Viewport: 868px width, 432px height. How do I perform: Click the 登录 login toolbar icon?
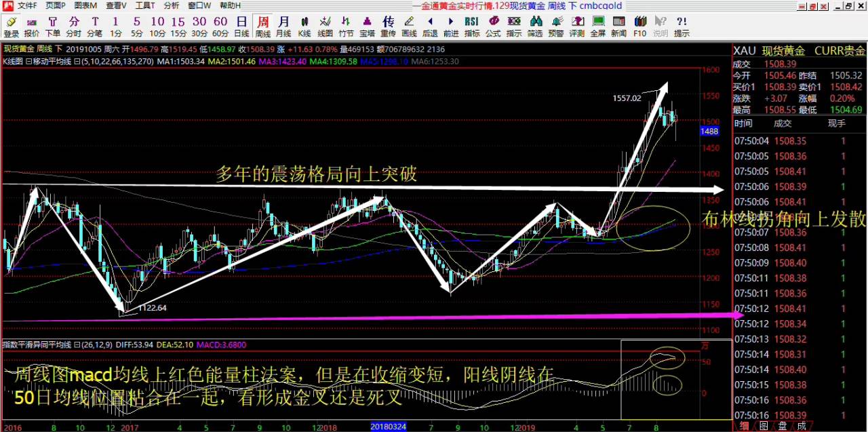(12, 26)
